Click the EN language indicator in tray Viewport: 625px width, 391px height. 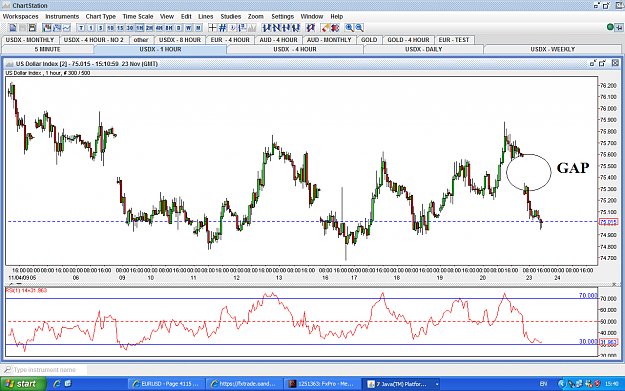tap(543, 384)
